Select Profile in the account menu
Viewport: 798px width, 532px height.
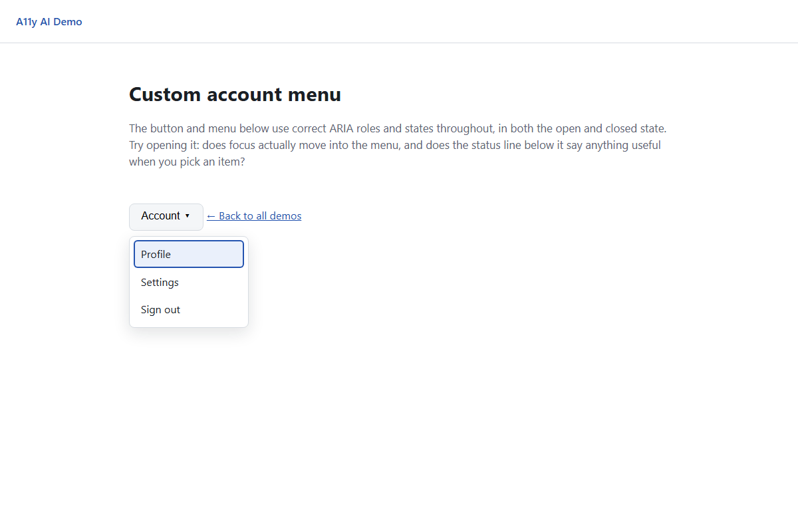(189, 254)
